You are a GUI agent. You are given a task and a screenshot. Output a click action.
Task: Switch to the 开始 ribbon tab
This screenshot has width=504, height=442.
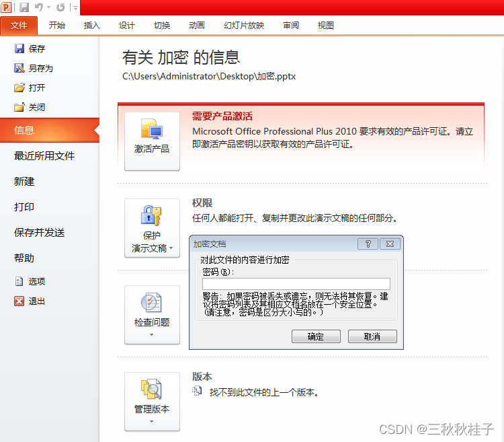(57, 26)
